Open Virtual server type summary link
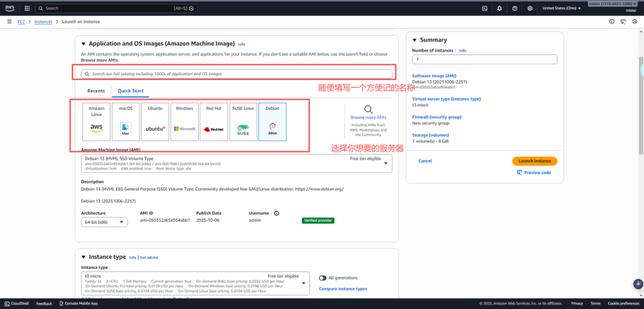Image resolution: width=644 pixels, height=309 pixels. (x=447, y=99)
